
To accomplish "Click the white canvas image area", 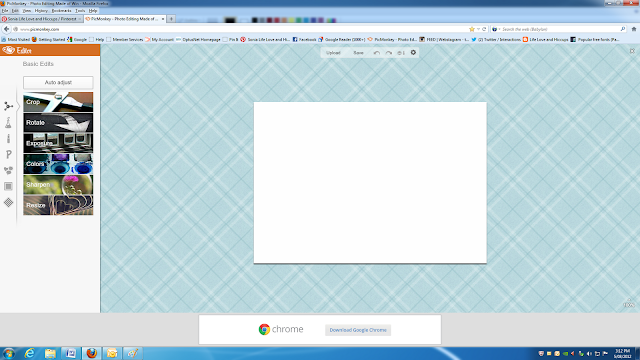I will [x=370, y=182].
